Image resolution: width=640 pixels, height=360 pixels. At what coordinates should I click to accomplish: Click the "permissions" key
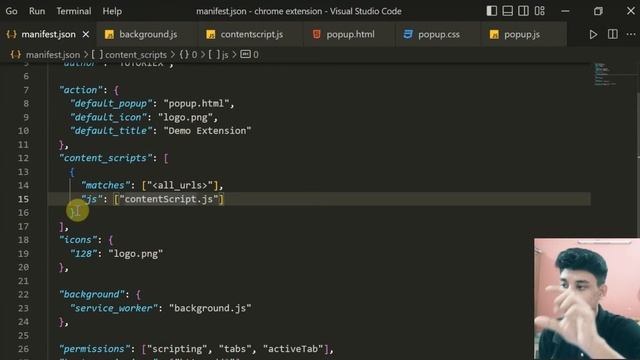pos(95,349)
